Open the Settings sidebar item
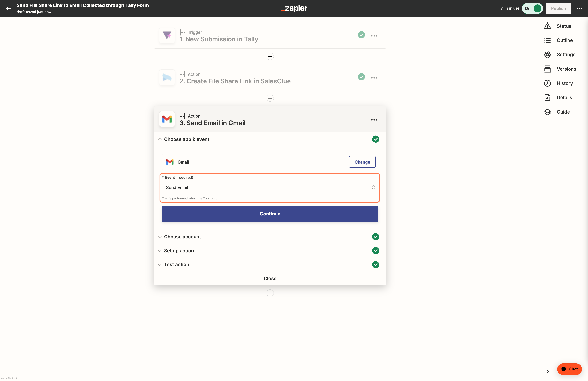 pos(560,54)
